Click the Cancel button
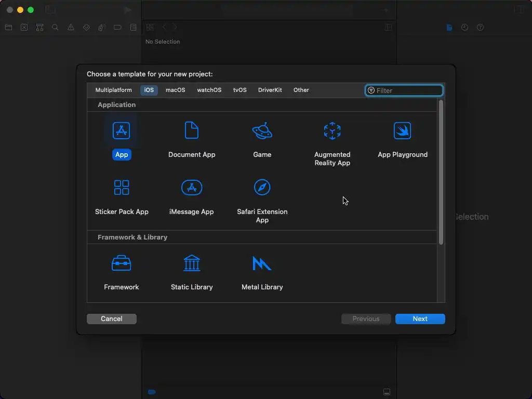The image size is (532, 399). [x=112, y=318]
